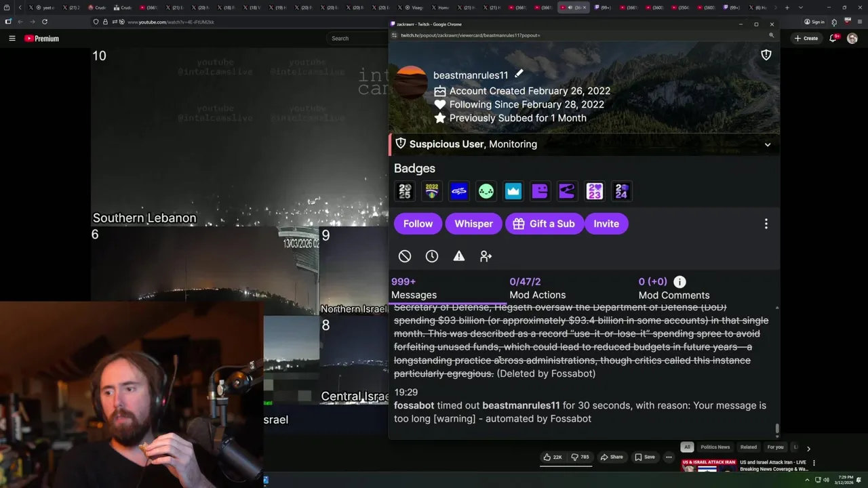Click the Gift a Sub button
This screenshot has height=488, width=868.
pyautogui.click(x=544, y=224)
